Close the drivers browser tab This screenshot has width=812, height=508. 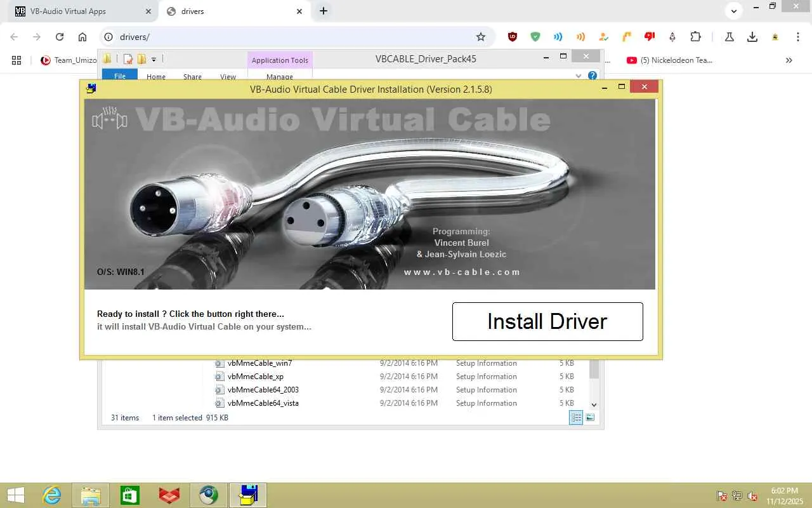[299, 11]
